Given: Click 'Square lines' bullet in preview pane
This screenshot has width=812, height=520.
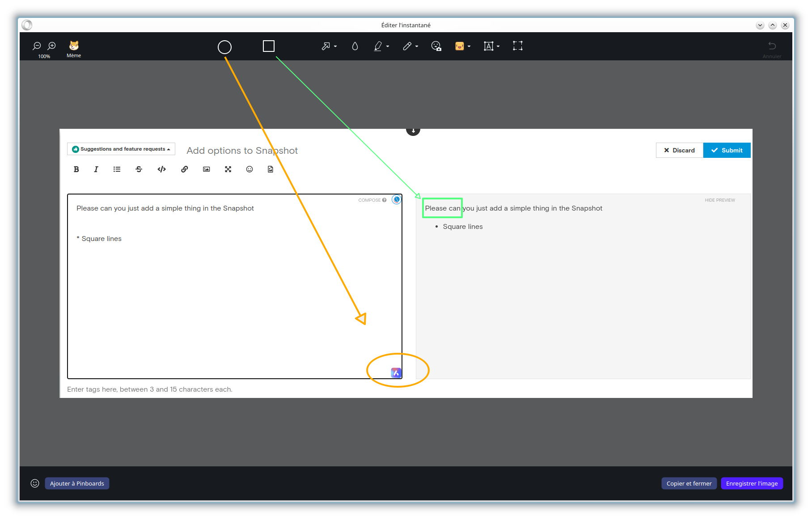Looking at the screenshot, I should tap(463, 227).
